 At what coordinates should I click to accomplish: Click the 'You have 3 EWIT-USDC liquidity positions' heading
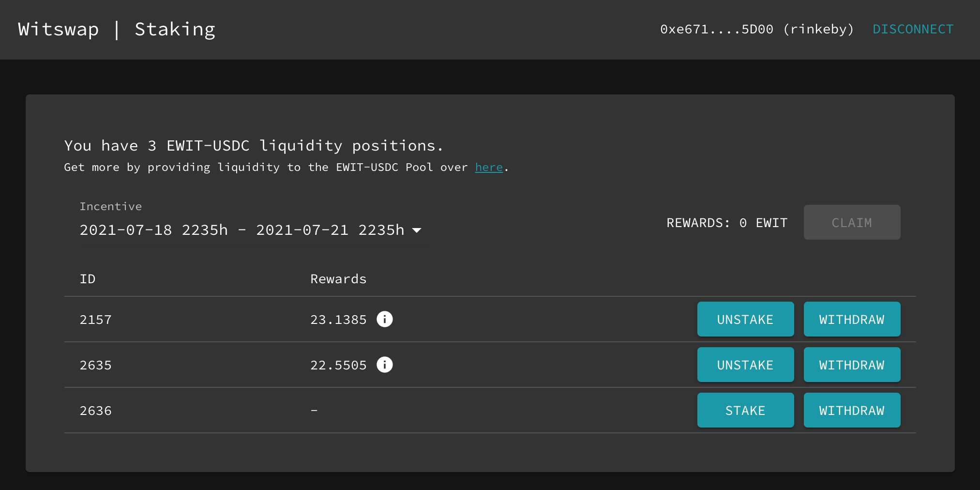(254, 145)
